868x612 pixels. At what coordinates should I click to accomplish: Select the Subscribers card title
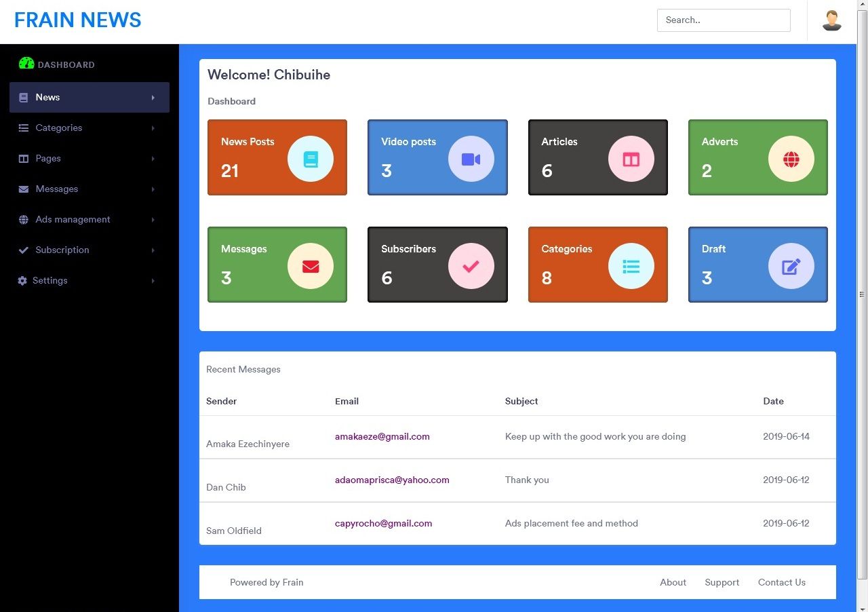click(408, 249)
